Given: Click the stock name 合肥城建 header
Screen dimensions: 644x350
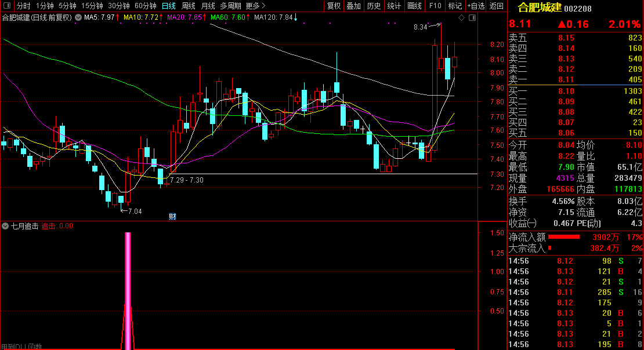Looking at the screenshot, I should tap(539, 8).
